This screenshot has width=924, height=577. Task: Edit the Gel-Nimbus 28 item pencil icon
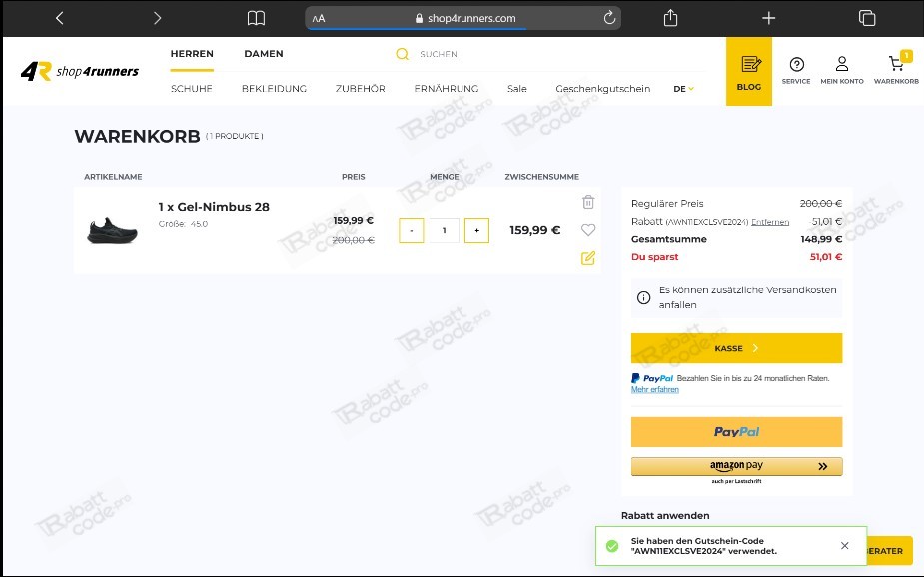pos(588,258)
